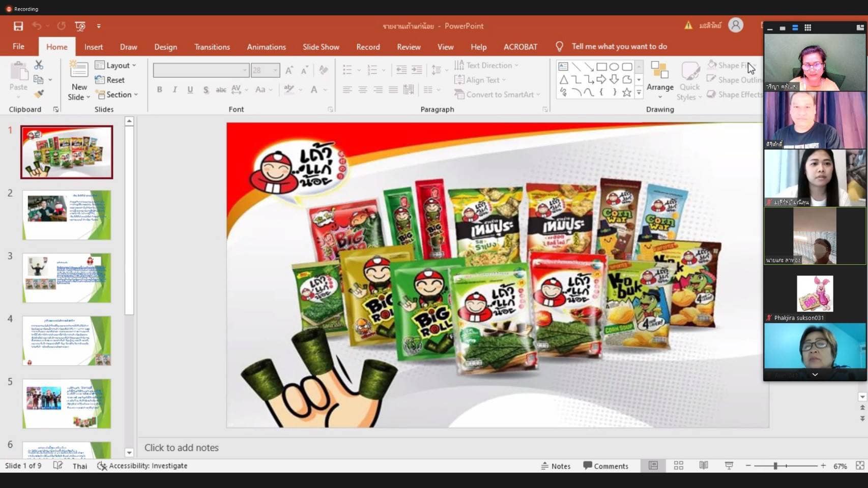
Task: Click the Cut scissors icon
Action: [x=39, y=65]
